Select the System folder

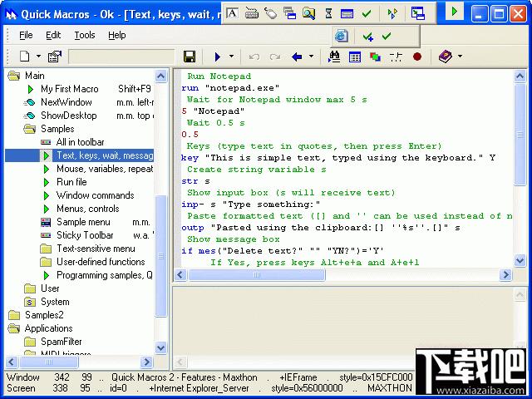55,302
